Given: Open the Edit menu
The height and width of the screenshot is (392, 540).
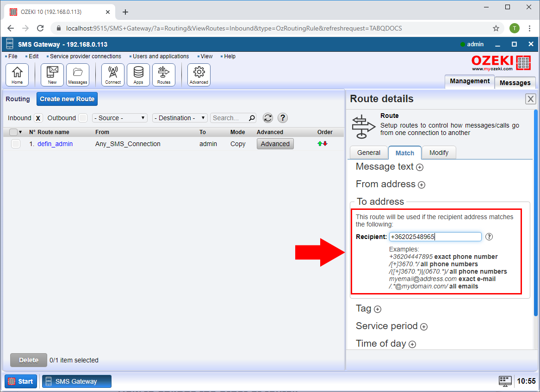Looking at the screenshot, I should [x=34, y=56].
